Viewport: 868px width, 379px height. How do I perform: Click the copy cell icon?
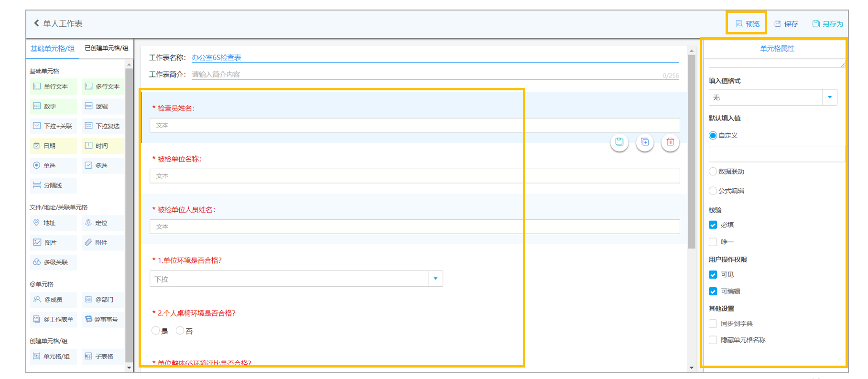645,142
